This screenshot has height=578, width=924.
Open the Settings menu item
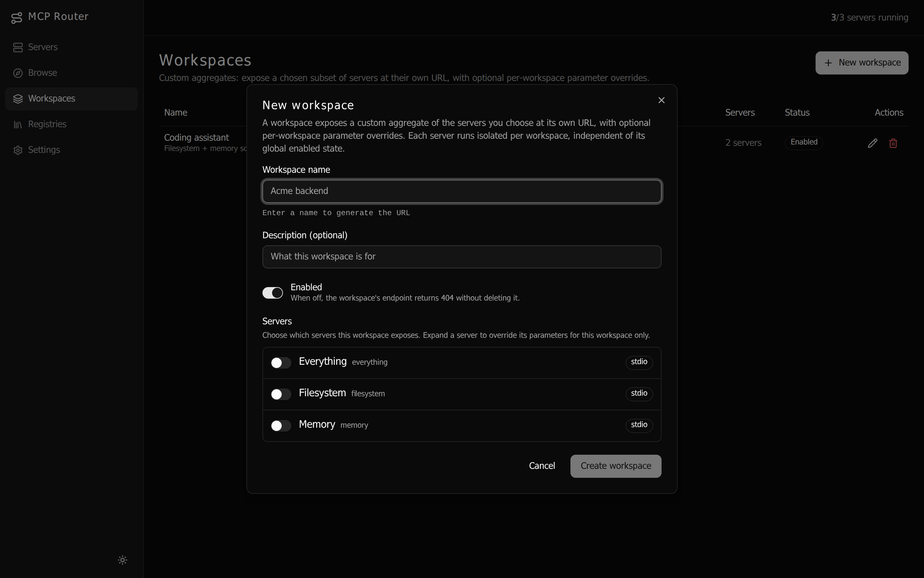tap(72, 150)
